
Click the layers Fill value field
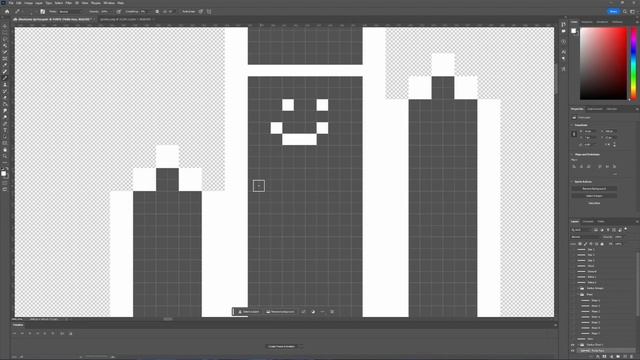[x=618, y=244]
